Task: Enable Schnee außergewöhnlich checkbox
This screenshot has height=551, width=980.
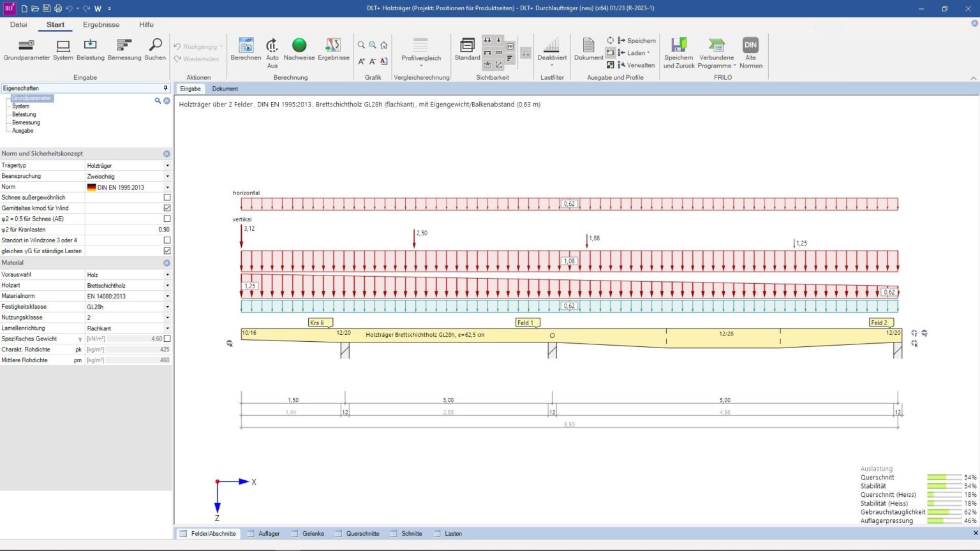Action: click(x=167, y=198)
